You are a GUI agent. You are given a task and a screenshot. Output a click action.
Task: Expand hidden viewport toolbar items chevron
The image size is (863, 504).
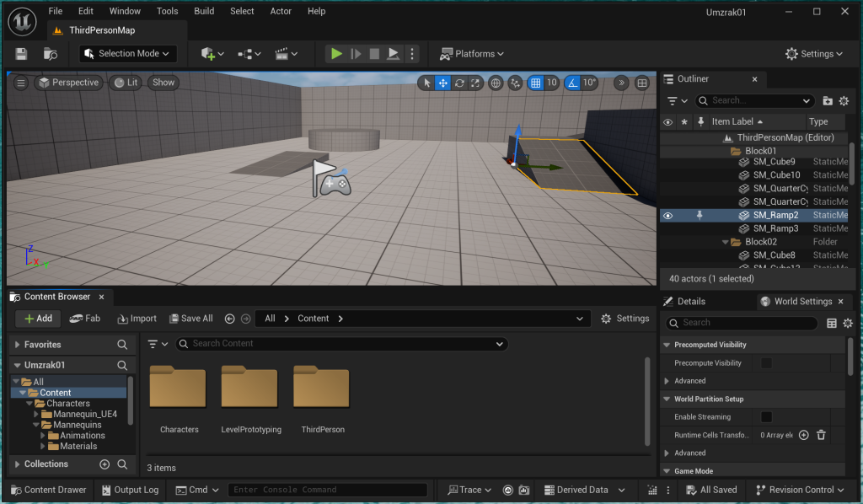point(621,83)
